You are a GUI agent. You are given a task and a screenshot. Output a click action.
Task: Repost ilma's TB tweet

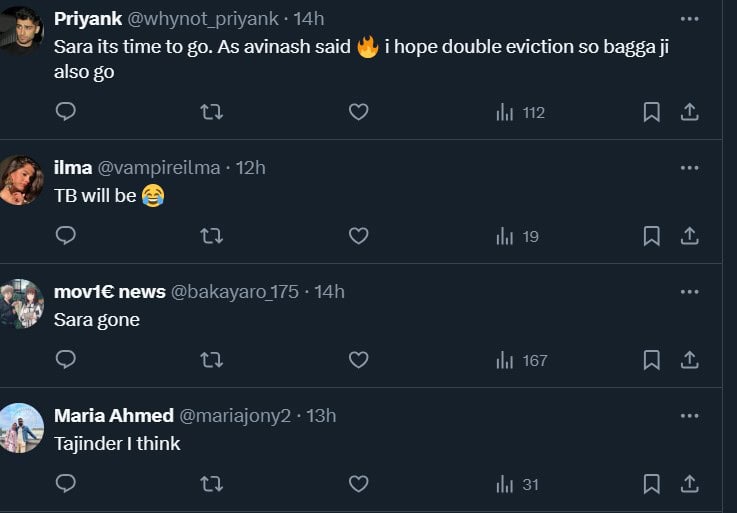(212, 236)
